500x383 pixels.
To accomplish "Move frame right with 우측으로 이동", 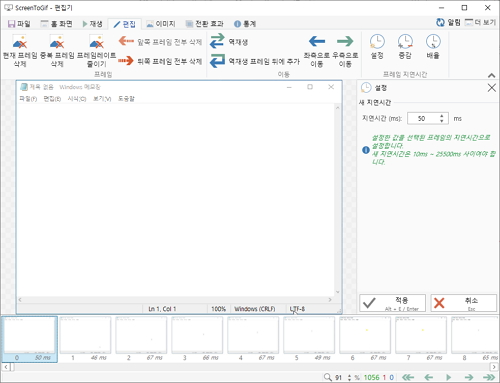I will 345,51.
